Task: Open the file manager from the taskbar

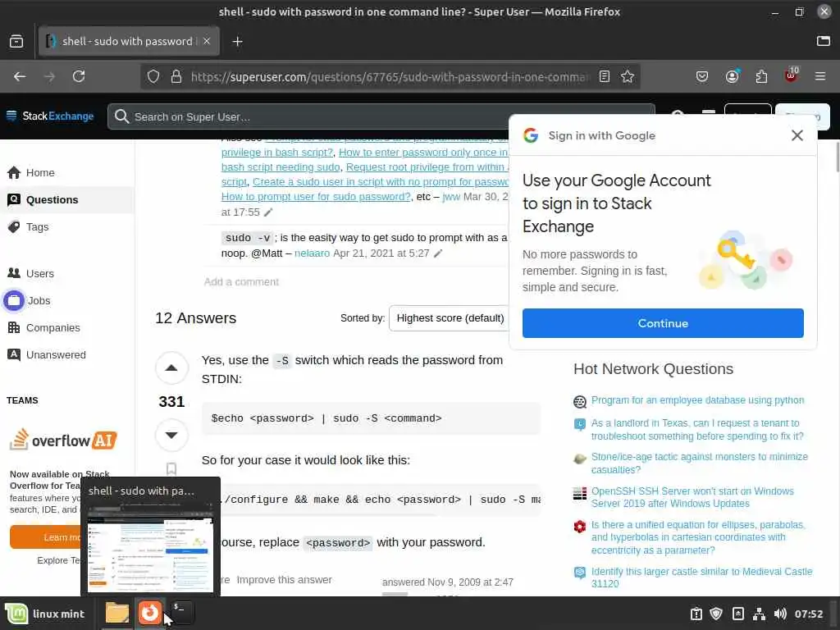Action: (x=116, y=614)
